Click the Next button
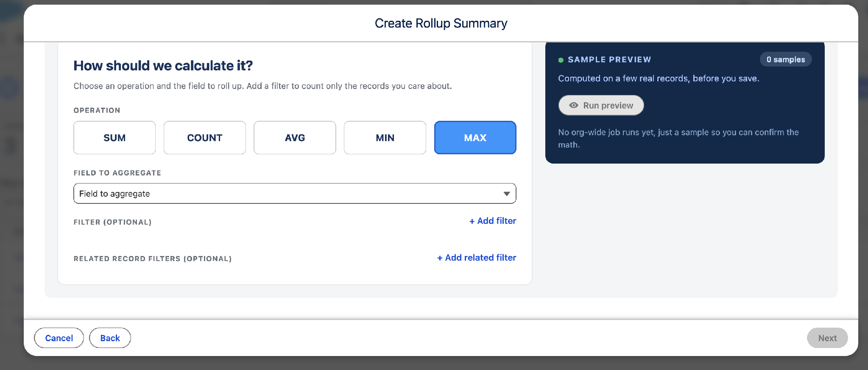This screenshot has height=370, width=868. point(827,338)
